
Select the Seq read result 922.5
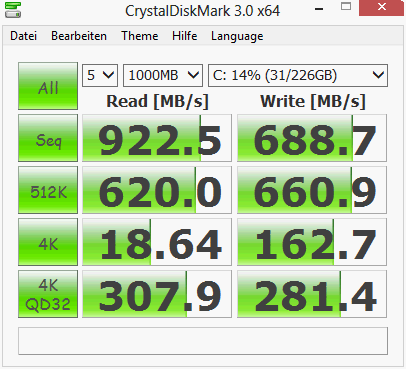(x=157, y=138)
